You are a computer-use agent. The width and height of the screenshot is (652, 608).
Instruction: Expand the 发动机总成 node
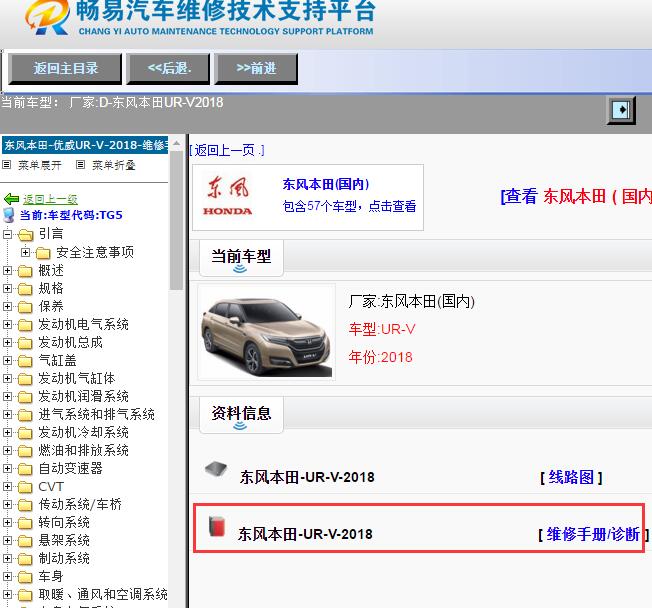coord(7,342)
